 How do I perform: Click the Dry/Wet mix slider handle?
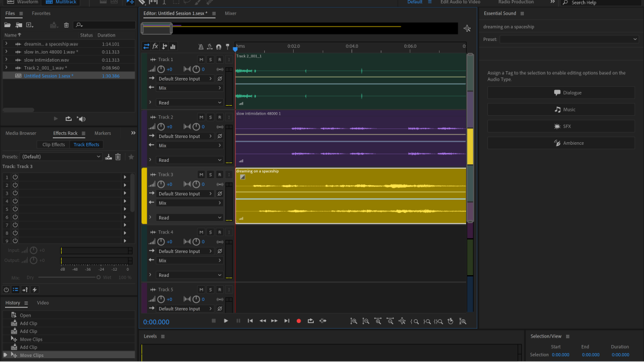(x=99, y=278)
